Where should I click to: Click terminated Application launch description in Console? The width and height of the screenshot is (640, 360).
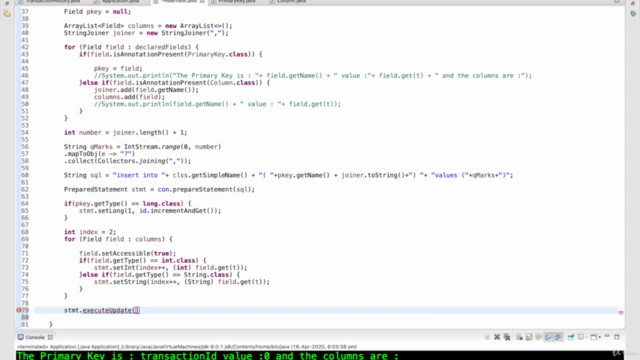coord(187,347)
